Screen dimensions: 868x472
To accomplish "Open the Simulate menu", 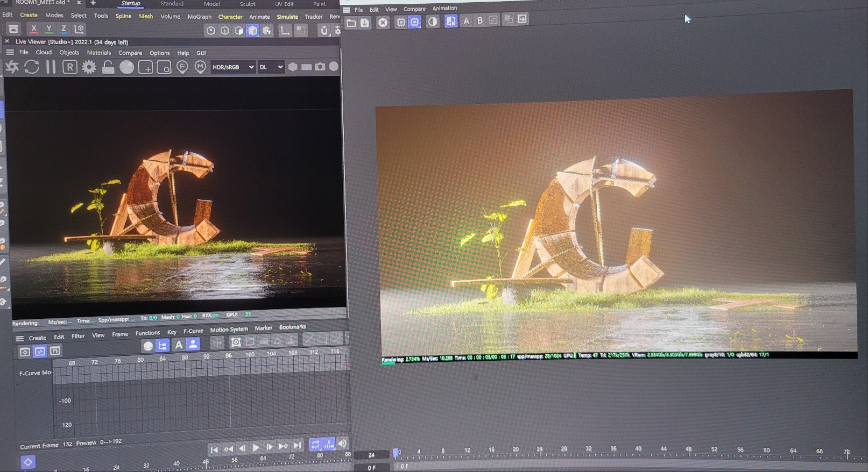I will click(x=287, y=17).
